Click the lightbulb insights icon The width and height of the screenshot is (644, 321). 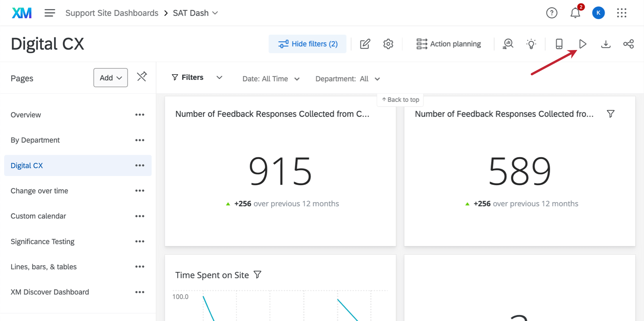click(x=531, y=44)
